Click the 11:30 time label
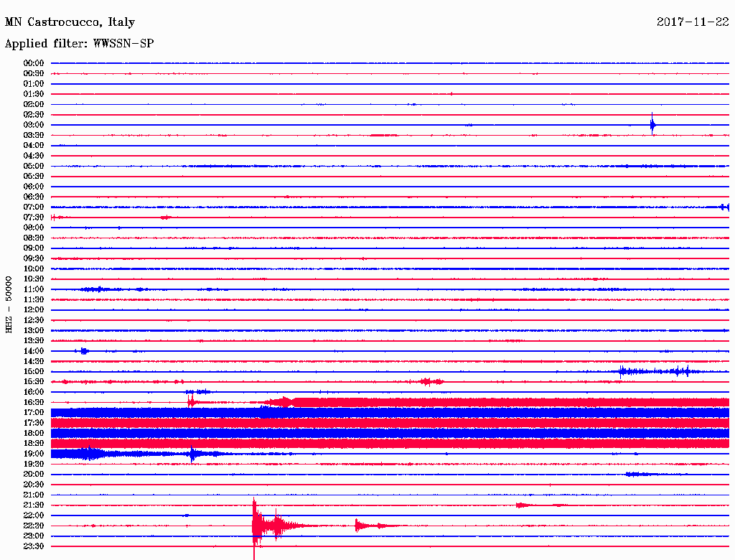Viewport: 735px width, 560px height. click(34, 299)
